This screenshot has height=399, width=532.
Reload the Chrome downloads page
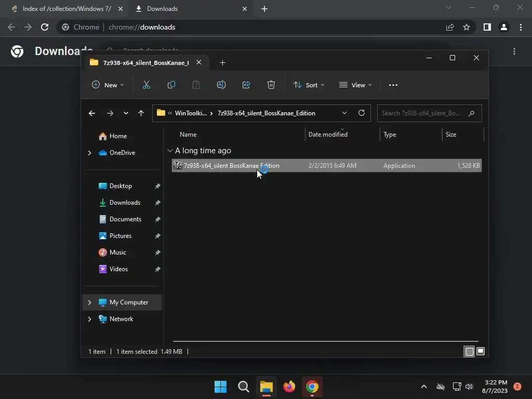[45, 27]
